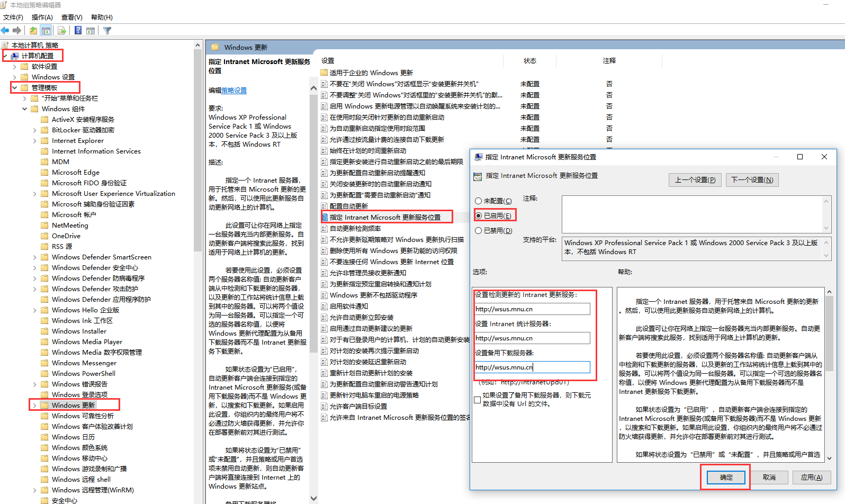Viewport: 845px width, 504px height.
Task: Toggle the Show/Hide Console Tree icon
Action: (46, 31)
